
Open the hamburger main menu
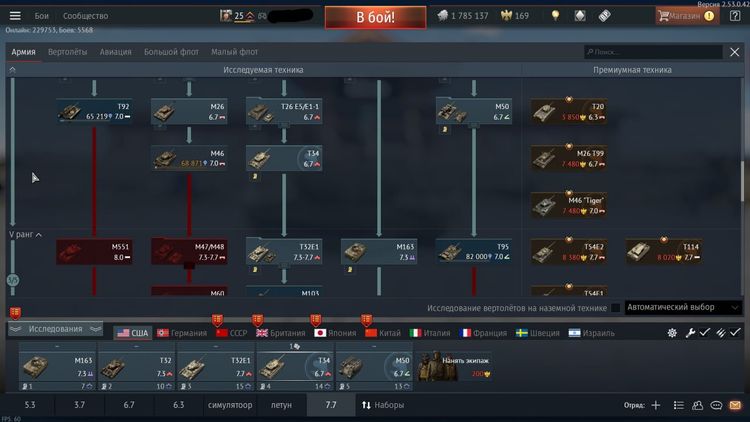15,16
